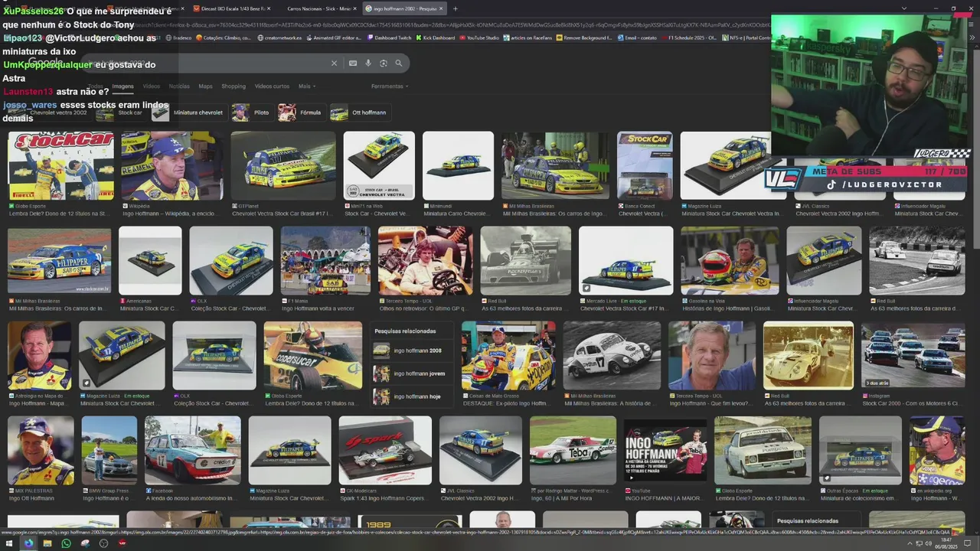This screenshot has height=551, width=980.
Task: Open the 'Email - contato' bookmark
Action: click(637, 37)
